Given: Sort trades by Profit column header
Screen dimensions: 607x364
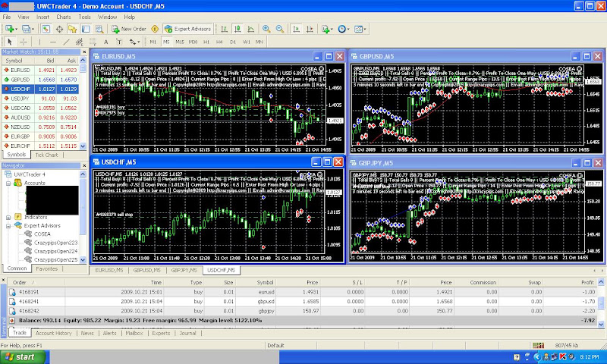Looking at the screenshot, I should tap(587, 282).
